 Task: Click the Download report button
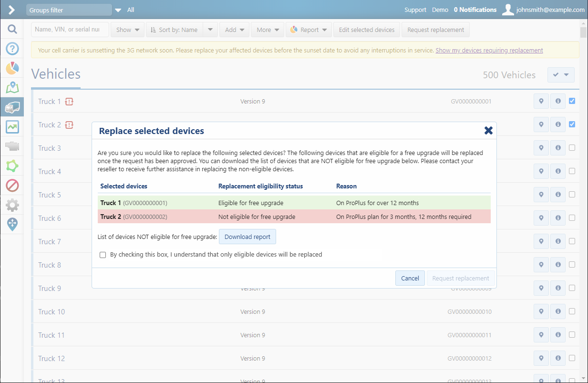point(247,237)
